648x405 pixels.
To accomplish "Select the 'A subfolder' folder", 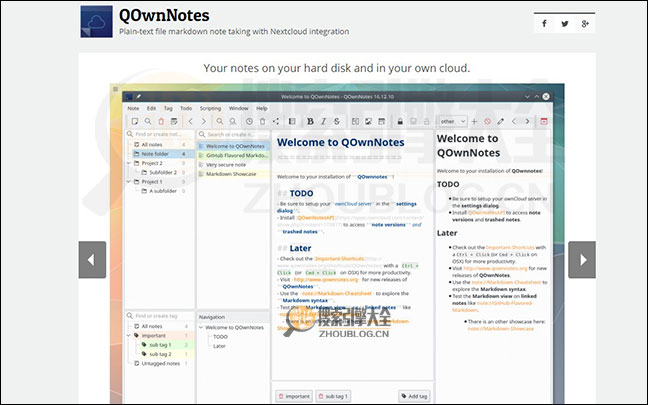I will click(x=163, y=191).
